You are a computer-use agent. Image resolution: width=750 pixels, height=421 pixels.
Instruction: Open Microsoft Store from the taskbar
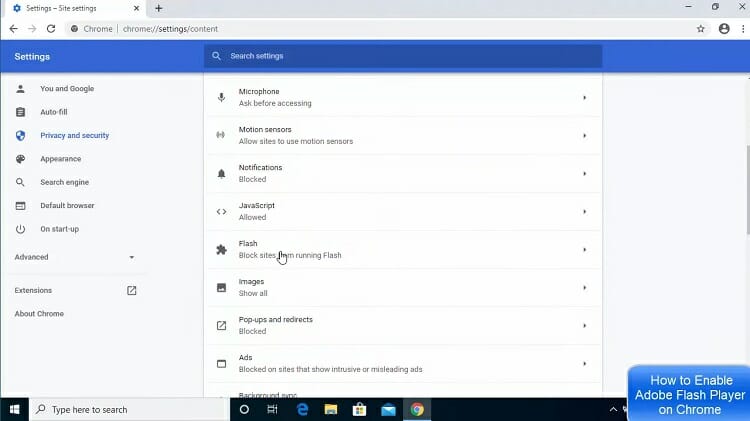pyautogui.click(x=359, y=410)
